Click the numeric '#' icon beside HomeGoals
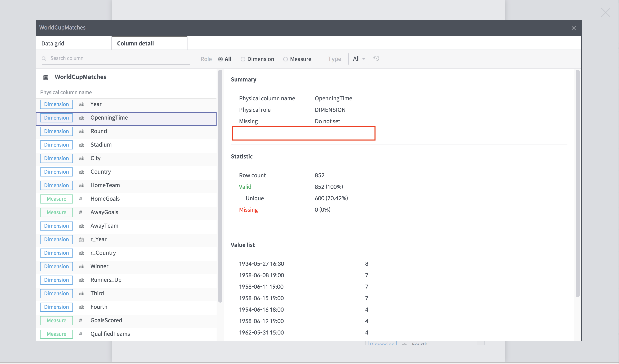This screenshot has width=619, height=364. [81, 199]
